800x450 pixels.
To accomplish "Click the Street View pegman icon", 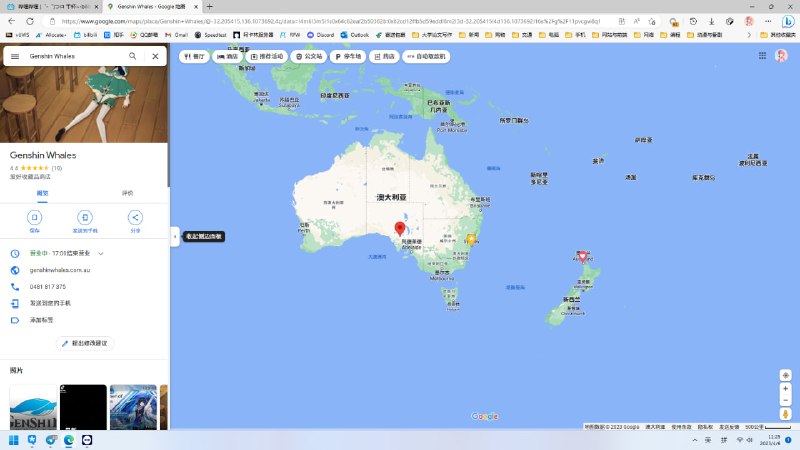I will click(785, 414).
